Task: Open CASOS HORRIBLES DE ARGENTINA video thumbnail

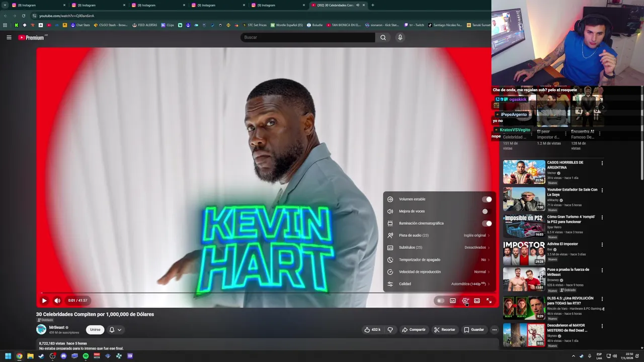Action: pyautogui.click(x=524, y=172)
